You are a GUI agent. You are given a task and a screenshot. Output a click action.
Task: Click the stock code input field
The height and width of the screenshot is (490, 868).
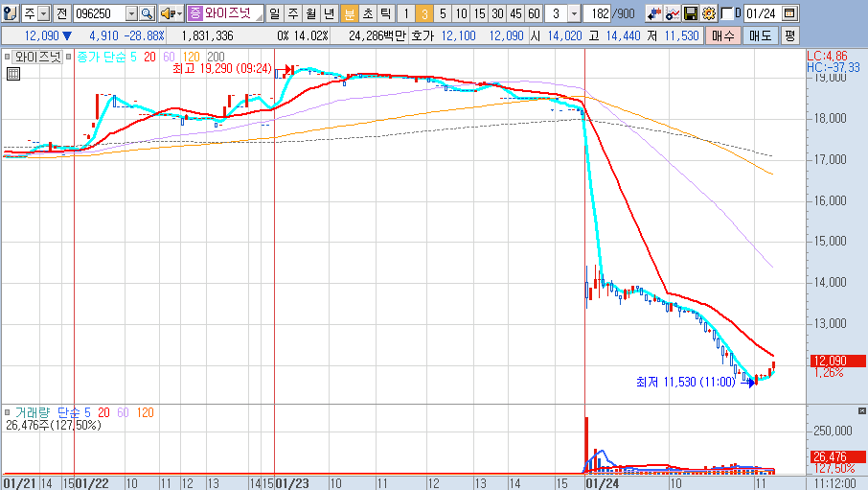tap(101, 13)
